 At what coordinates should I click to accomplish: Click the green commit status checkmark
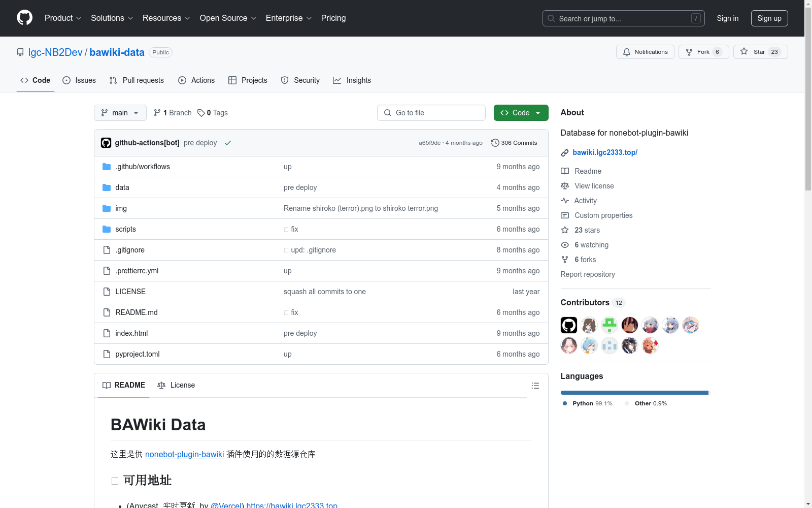[228, 143]
